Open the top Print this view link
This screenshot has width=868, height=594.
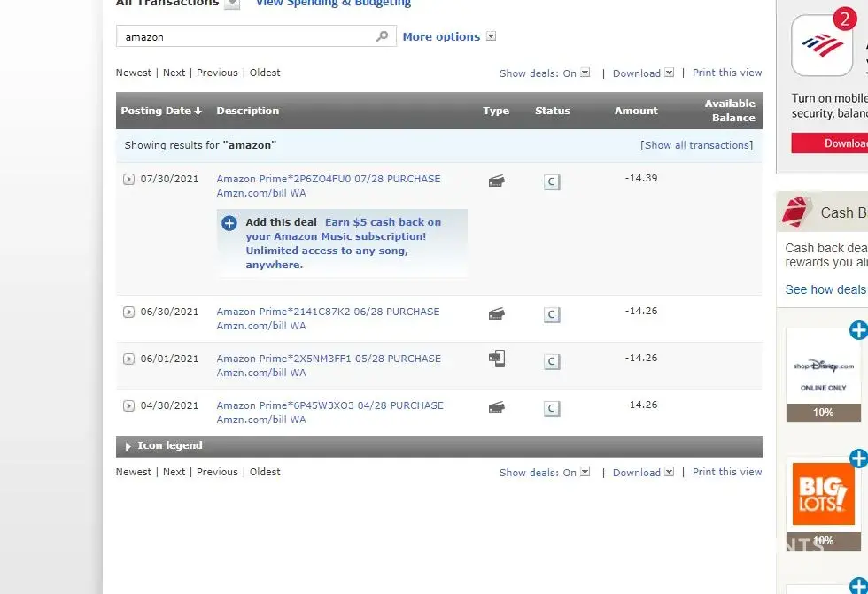pos(726,73)
